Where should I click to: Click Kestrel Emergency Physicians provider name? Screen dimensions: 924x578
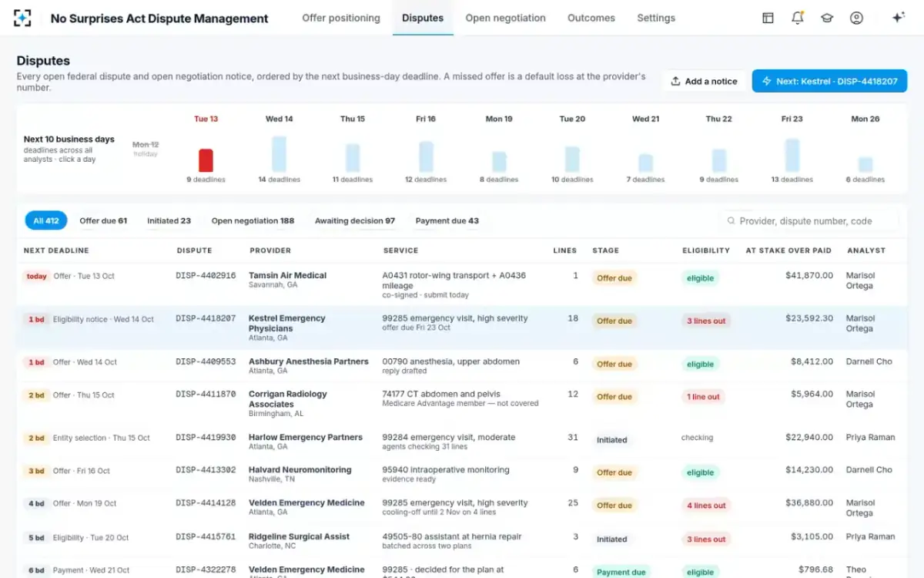click(x=286, y=323)
